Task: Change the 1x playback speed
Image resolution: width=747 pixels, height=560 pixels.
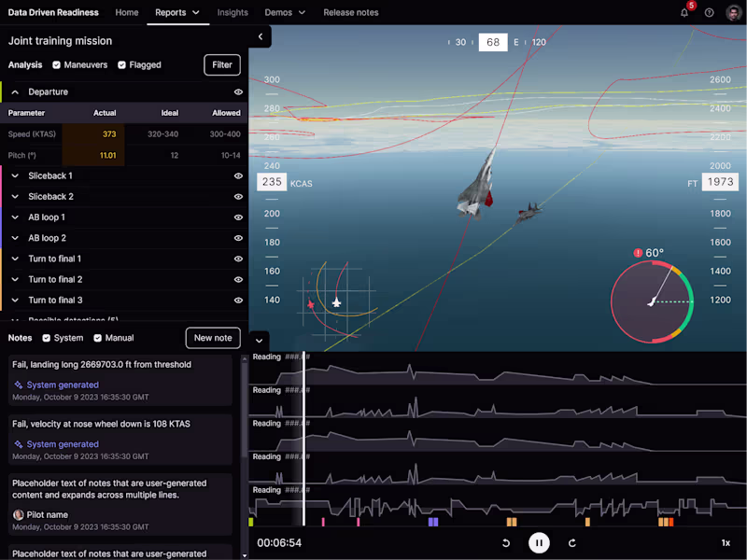Action: click(x=726, y=543)
